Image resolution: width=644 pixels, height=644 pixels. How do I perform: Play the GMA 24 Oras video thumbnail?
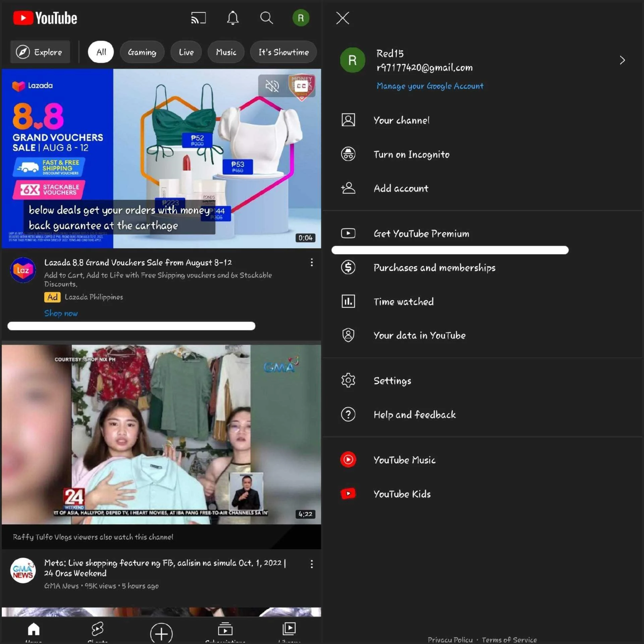coord(161,434)
